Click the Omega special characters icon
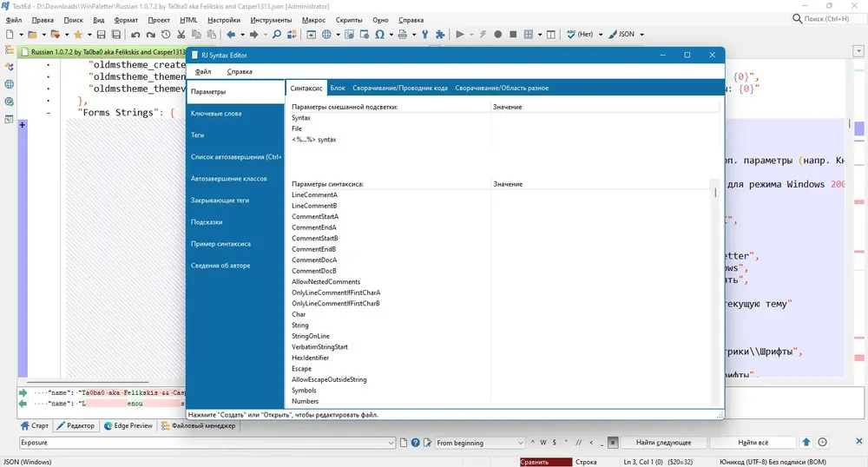 [x=380, y=35]
